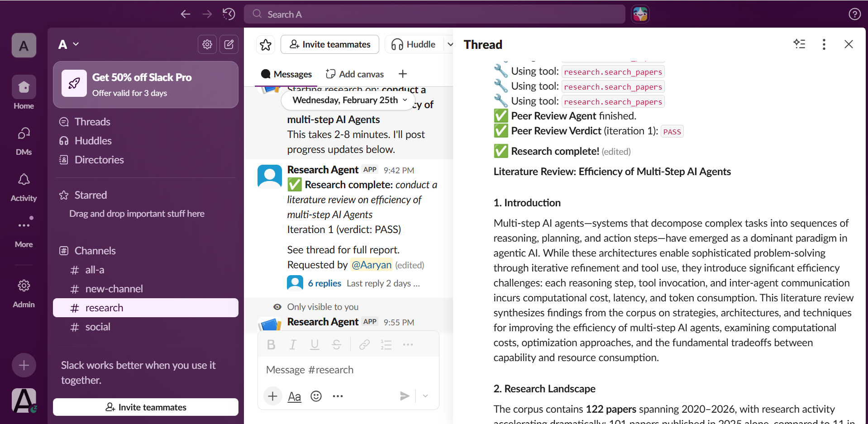Open Research Agent name on the 9:42 PM message
The width and height of the screenshot is (868, 424).
[x=323, y=170]
